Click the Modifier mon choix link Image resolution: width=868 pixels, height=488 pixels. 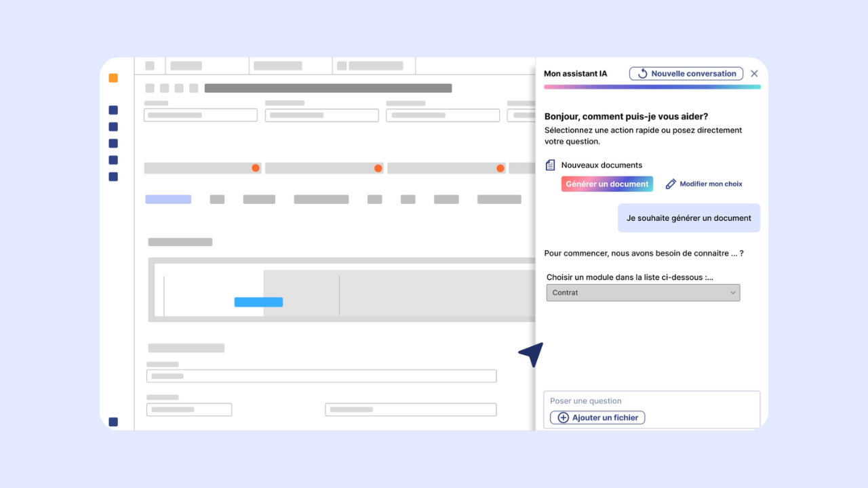coord(711,184)
